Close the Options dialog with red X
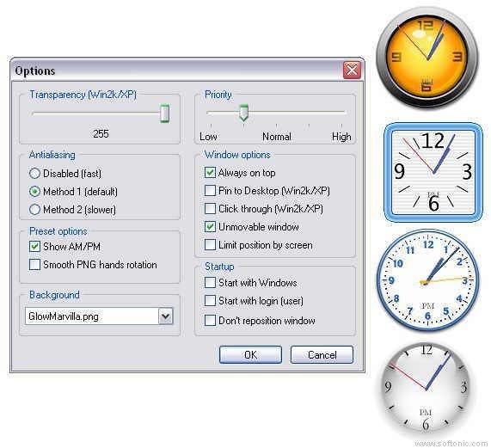The width and height of the screenshot is (491, 448). (x=352, y=70)
